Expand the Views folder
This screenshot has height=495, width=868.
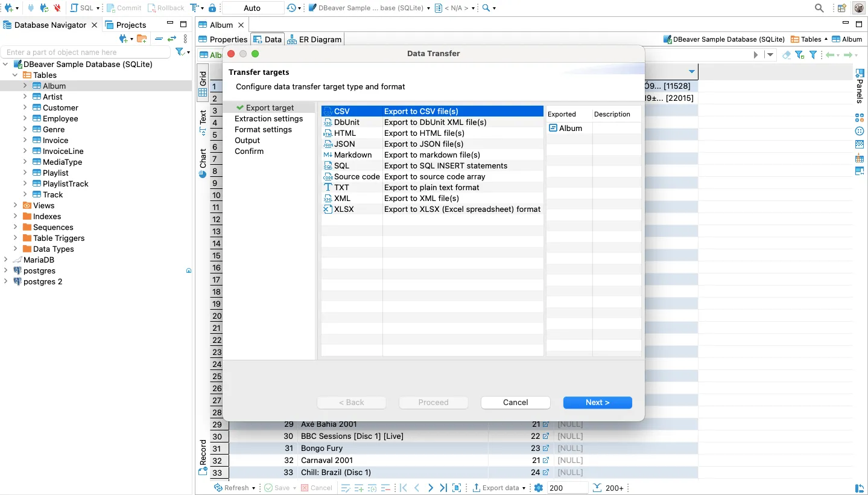pos(15,205)
